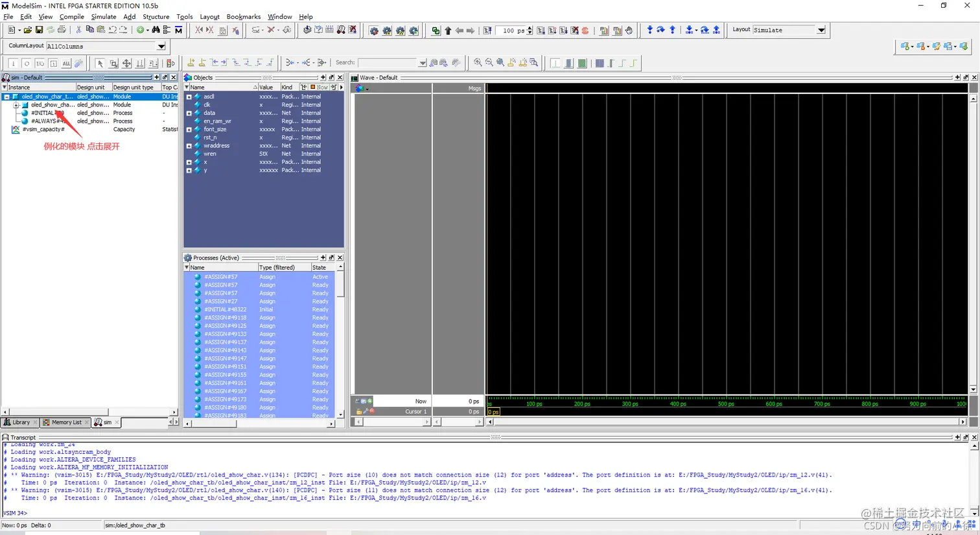Image resolution: width=980 pixels, height=535 pixels.
Task: Click the print icon in toolbar
Action: coord(62,30)
